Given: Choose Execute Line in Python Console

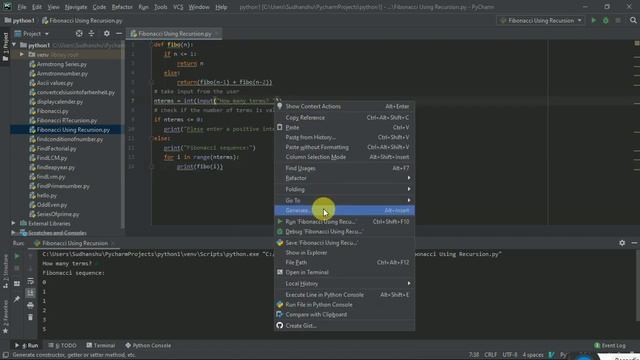Looking at the screenshot, I should [x=344, y=295].
